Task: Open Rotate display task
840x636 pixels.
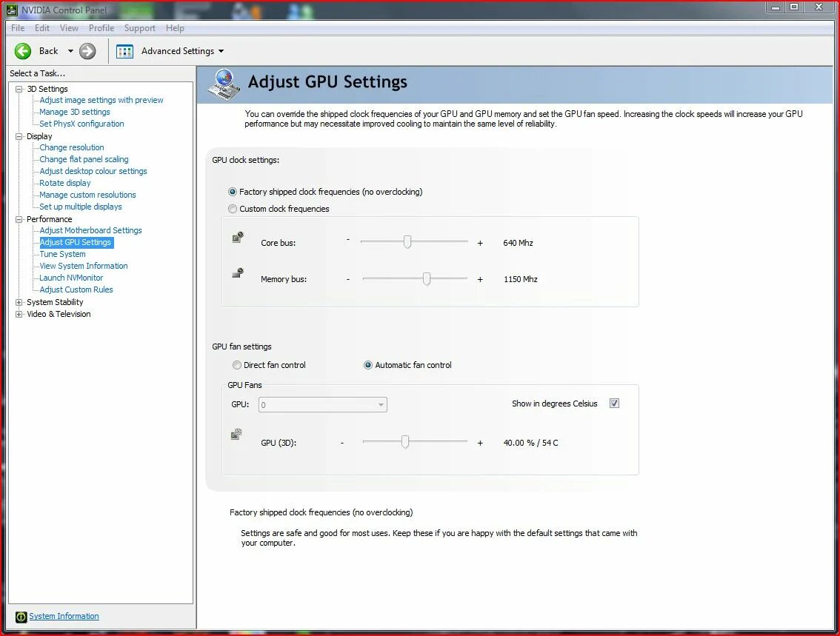Action: pos(65,183)
